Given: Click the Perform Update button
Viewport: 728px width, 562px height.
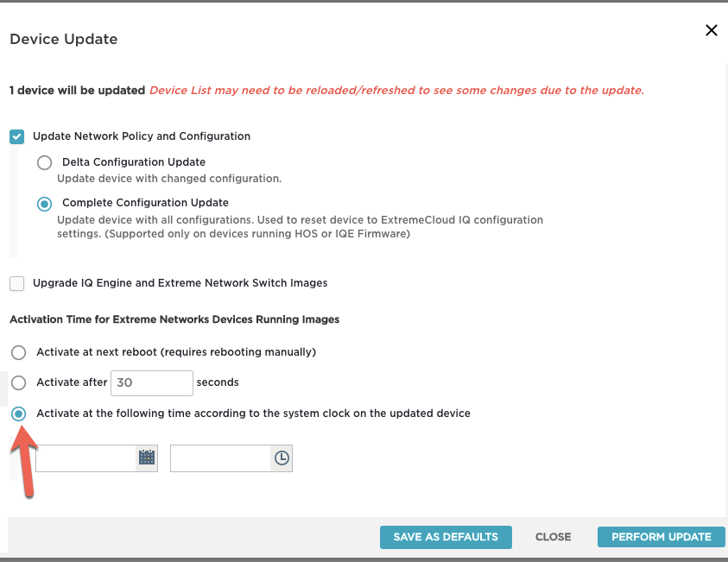Looking at the screenshot, I should 662,537.
